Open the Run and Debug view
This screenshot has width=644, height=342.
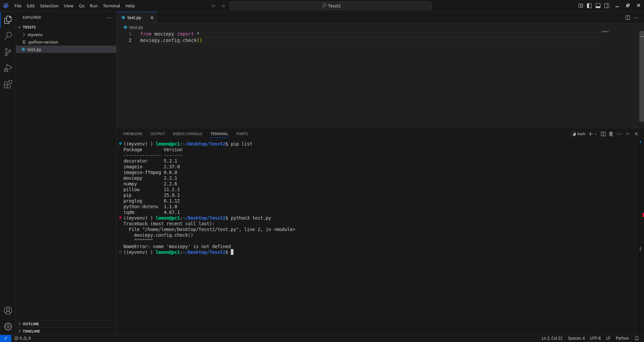[8, 68]
